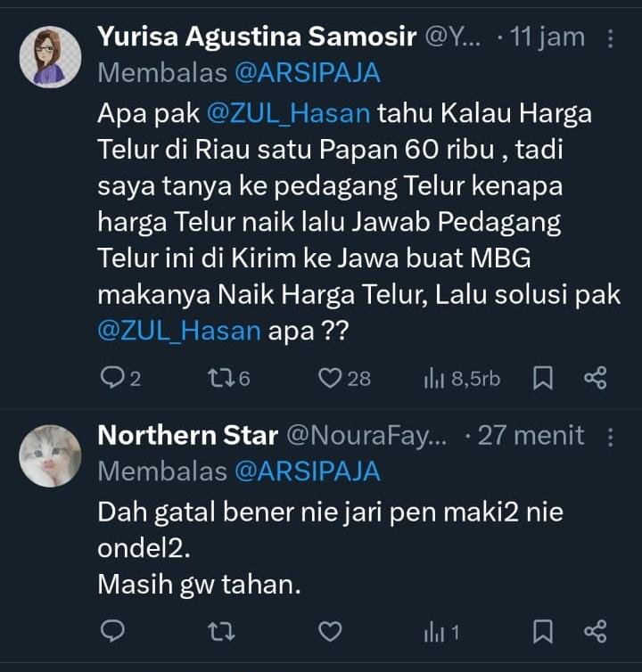Open more options for Yurisa's tweet
The width and height of the screenshot is (642, 672).
[610, 38]
